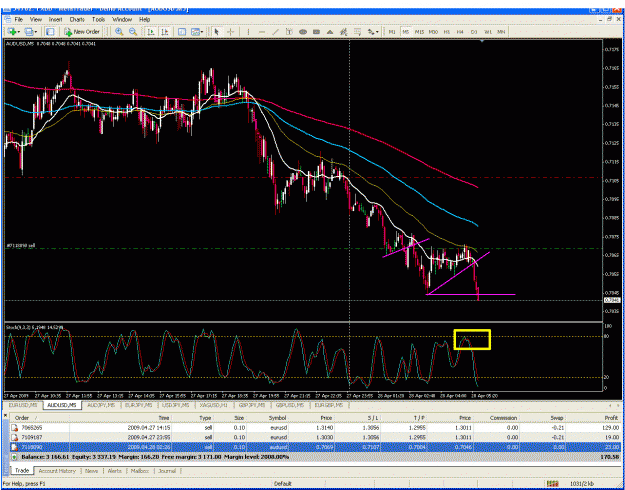Expand the Templates dropdown arrow
Viewport: 625px width, 490px height.
point(202,32)
